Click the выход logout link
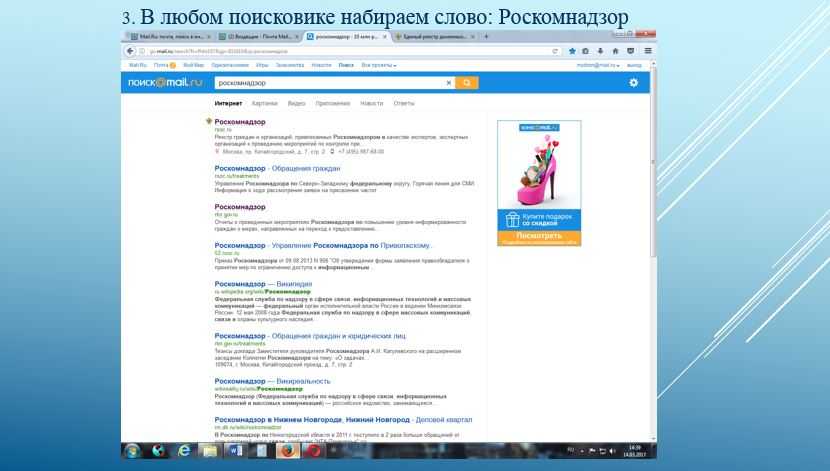The image size is (830, 471). point(634,65)
